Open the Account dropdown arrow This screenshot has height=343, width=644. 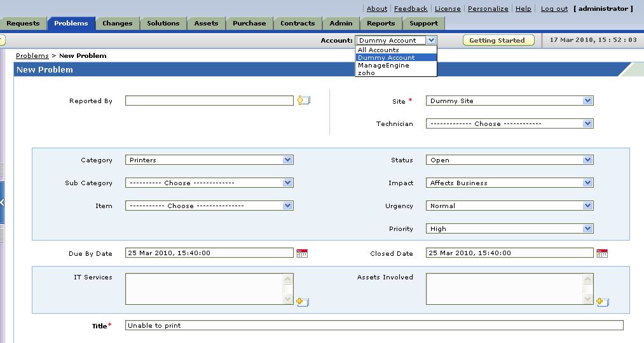pos(431,40)
